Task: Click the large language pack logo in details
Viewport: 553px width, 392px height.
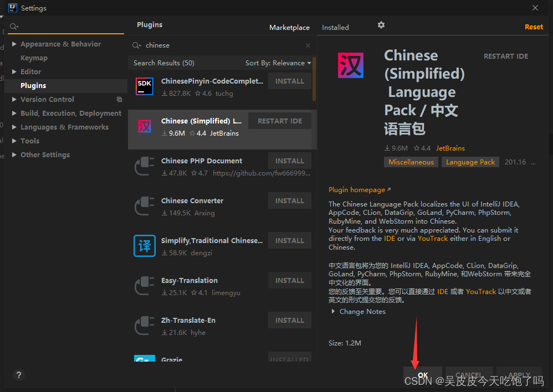Action: [x=351, y=65]
